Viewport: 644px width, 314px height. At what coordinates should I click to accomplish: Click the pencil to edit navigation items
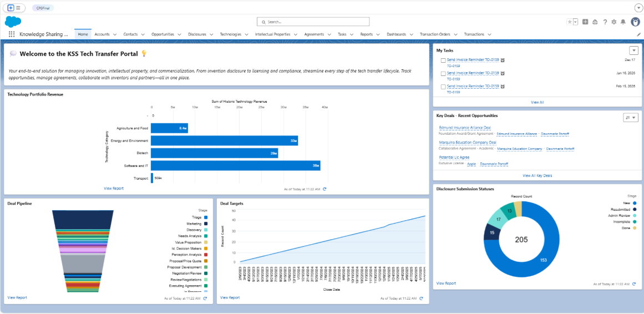(638, 34)
